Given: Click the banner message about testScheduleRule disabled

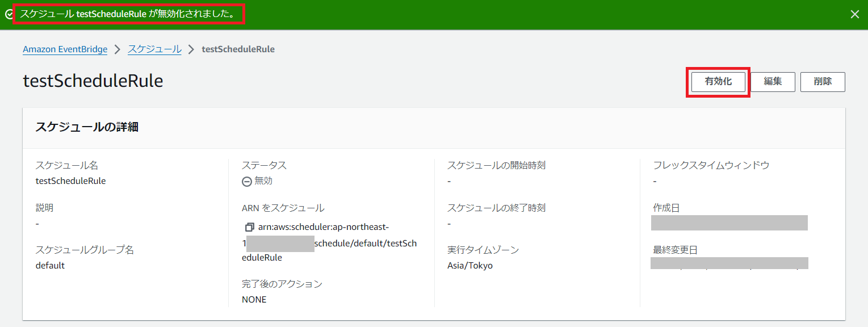Looking at the screenshot, I should click(x=128, y=14).
